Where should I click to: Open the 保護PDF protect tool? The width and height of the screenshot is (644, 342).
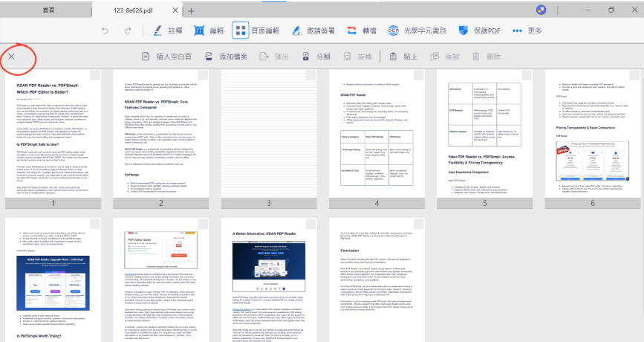point(479,30)
